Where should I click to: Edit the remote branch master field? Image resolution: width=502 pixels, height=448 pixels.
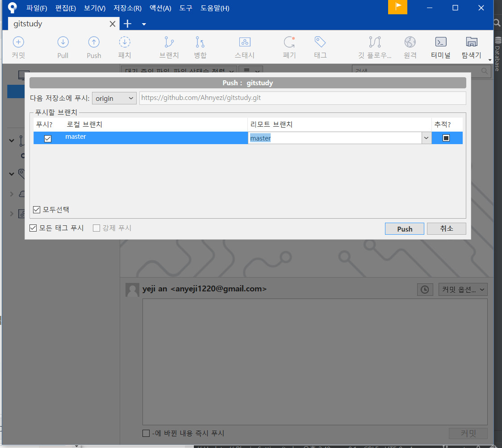(x=335, y=138)
